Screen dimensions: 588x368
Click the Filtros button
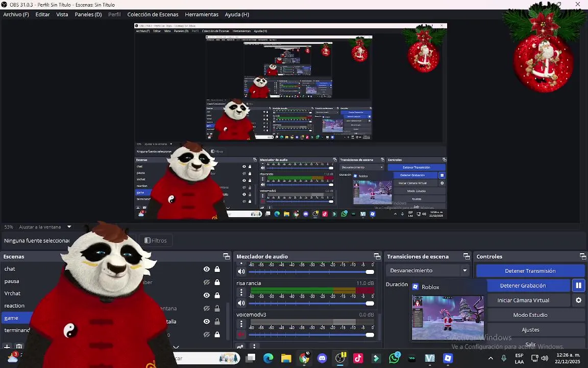(x=156, y=240)
